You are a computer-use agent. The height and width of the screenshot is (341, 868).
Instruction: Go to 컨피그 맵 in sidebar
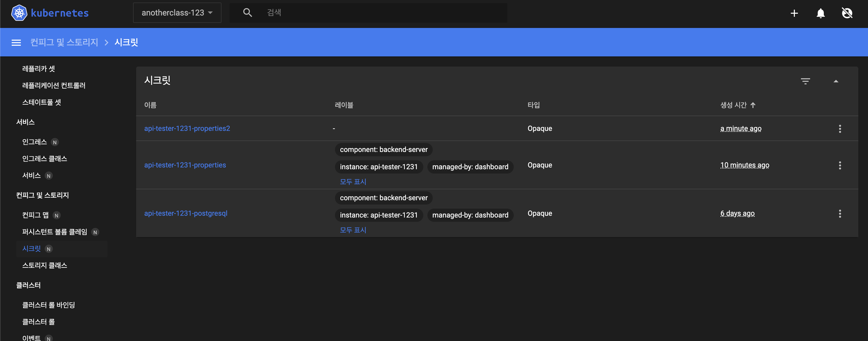point(35,215)
